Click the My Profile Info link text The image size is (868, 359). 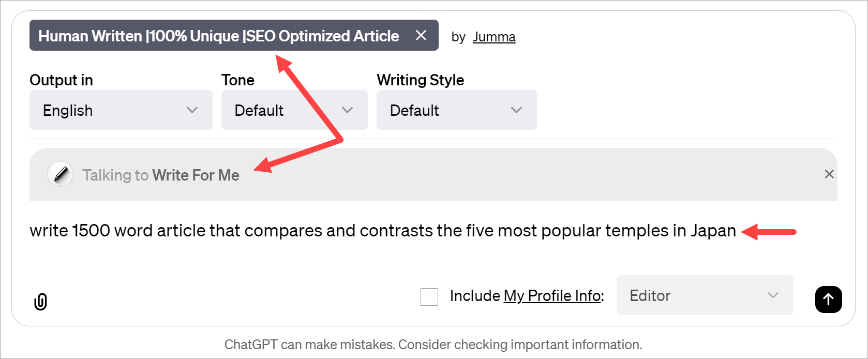tap(552, 296)
